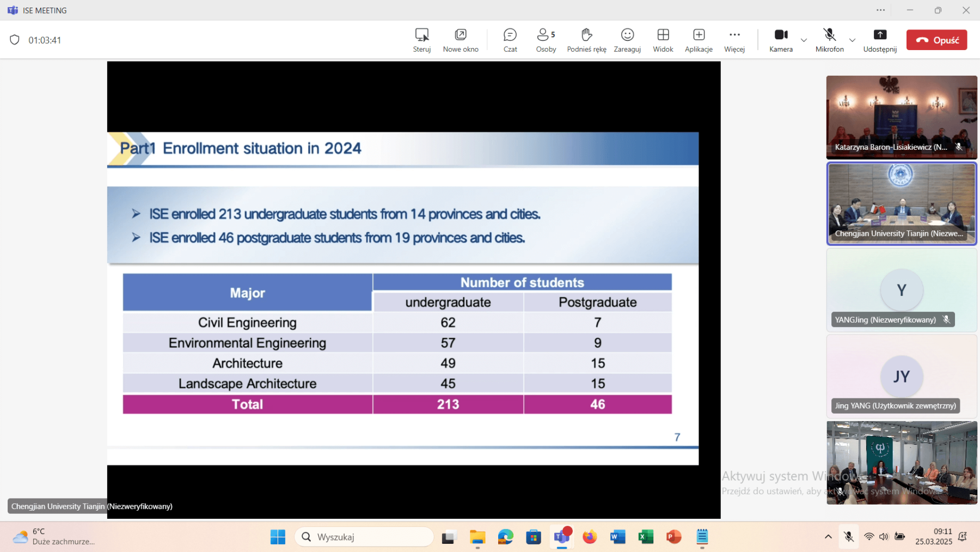Open notification center bell icon
Image resolution: width=980 pixels, height=552 pixels.
tap(962, 537)
